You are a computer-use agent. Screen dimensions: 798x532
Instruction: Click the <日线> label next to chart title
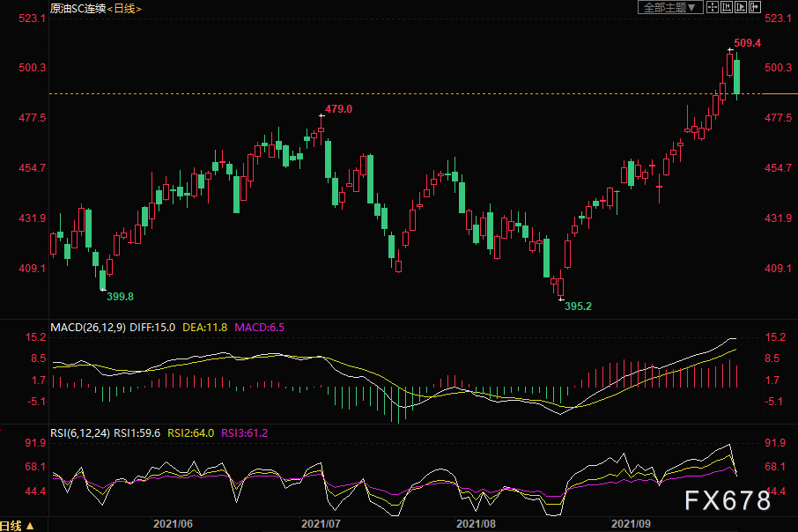pos(124,9)
